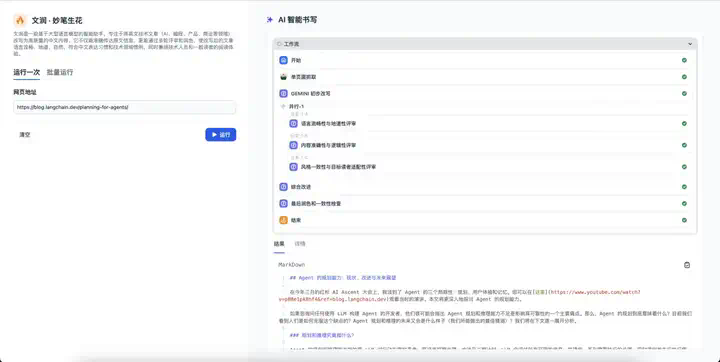Click the 内容准确性与逻辑性评审 node icon
Viewport: 720px width, 362px height.
coord(293,145)
